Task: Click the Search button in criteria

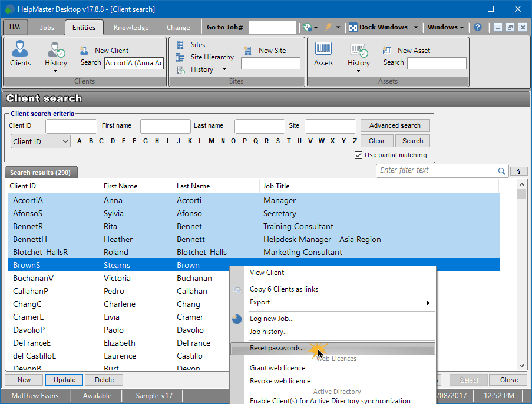Action: [412, 141]
